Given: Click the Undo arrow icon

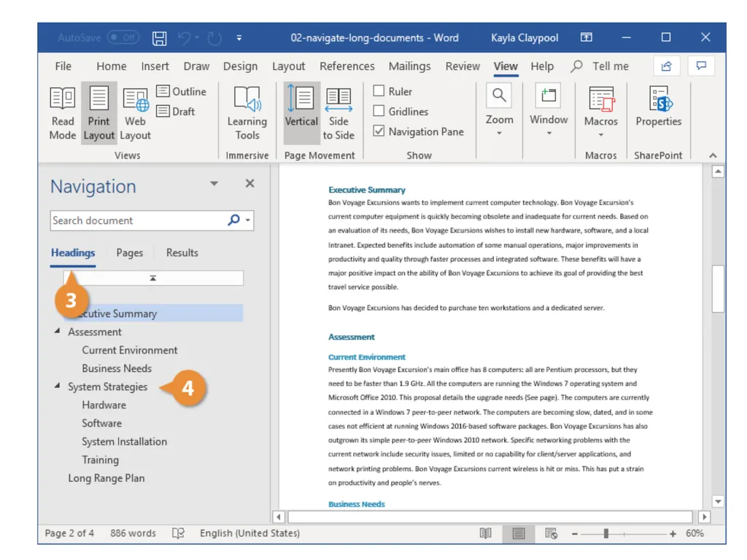Looking at the screenshot, I should tap(185, 38).
